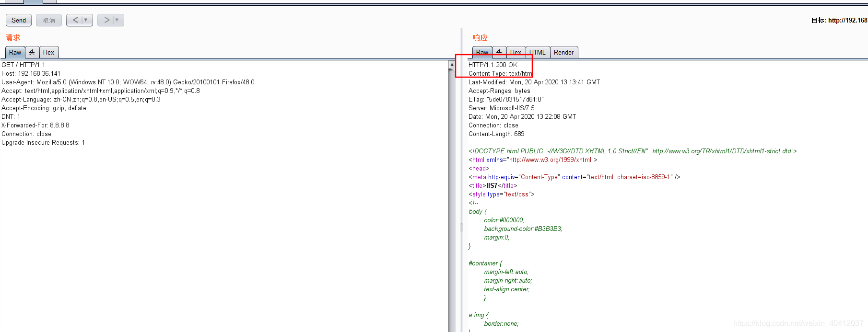Click the 'Host: 192.168.36.141' header line
This screenshot has width=868, height=332.
coord(31,73)
